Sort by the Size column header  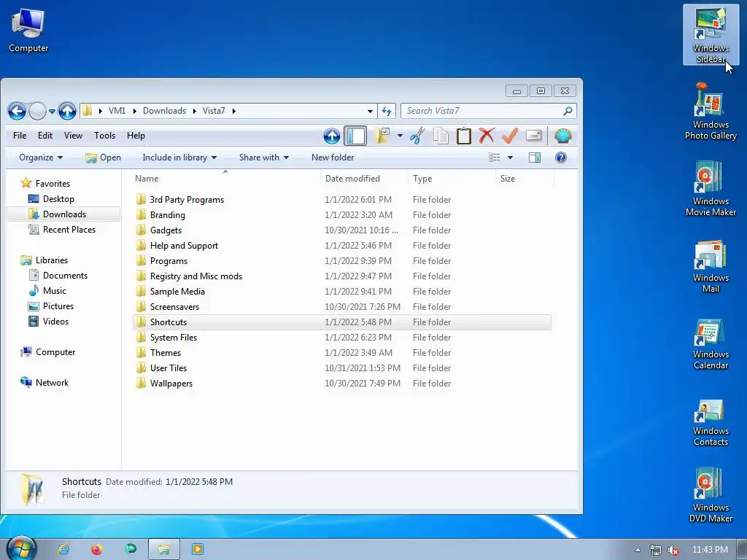click(525, 179)
